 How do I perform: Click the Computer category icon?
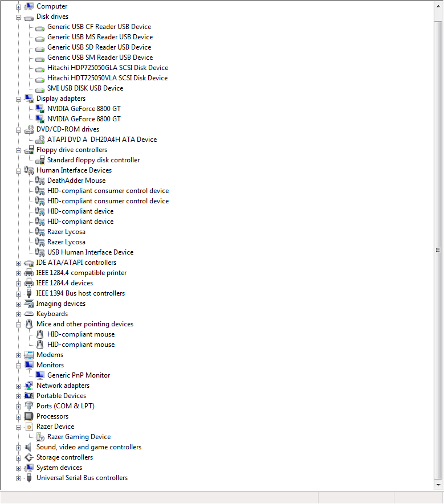click(29, 6)
